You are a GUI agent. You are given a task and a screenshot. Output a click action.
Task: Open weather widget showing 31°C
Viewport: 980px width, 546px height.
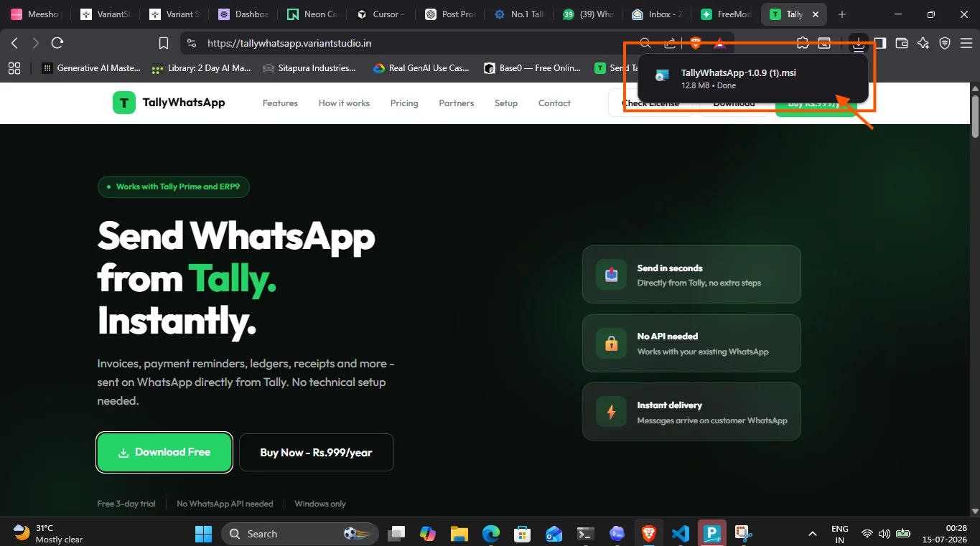pyautogui.click(x=49, y=534)
